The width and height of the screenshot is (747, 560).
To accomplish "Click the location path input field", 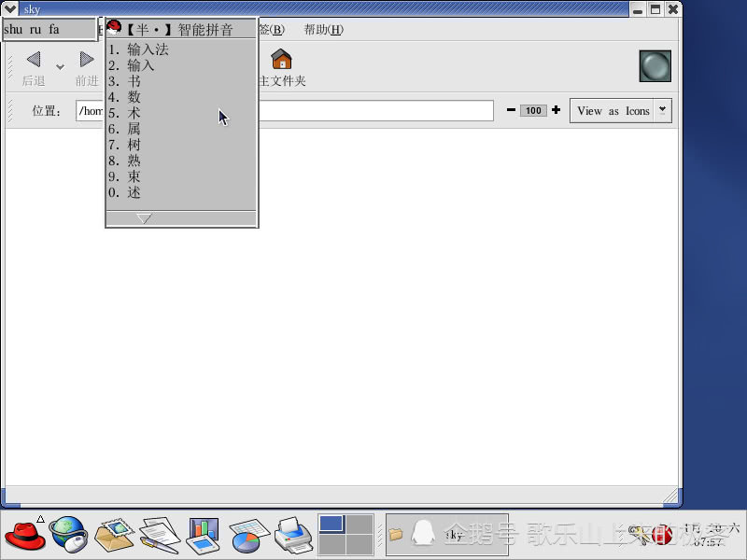I will [x=285, y=110].
